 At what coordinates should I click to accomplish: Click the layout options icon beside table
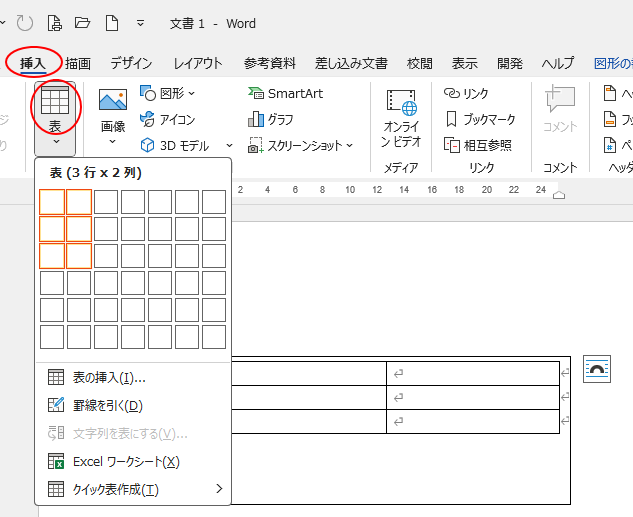[x=597, y=369]
